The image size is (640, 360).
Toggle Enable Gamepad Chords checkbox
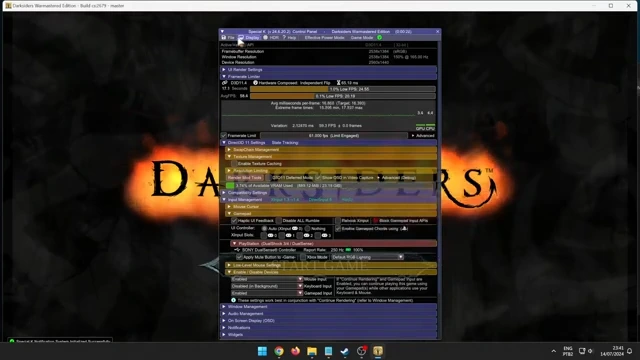pos(338,229)
